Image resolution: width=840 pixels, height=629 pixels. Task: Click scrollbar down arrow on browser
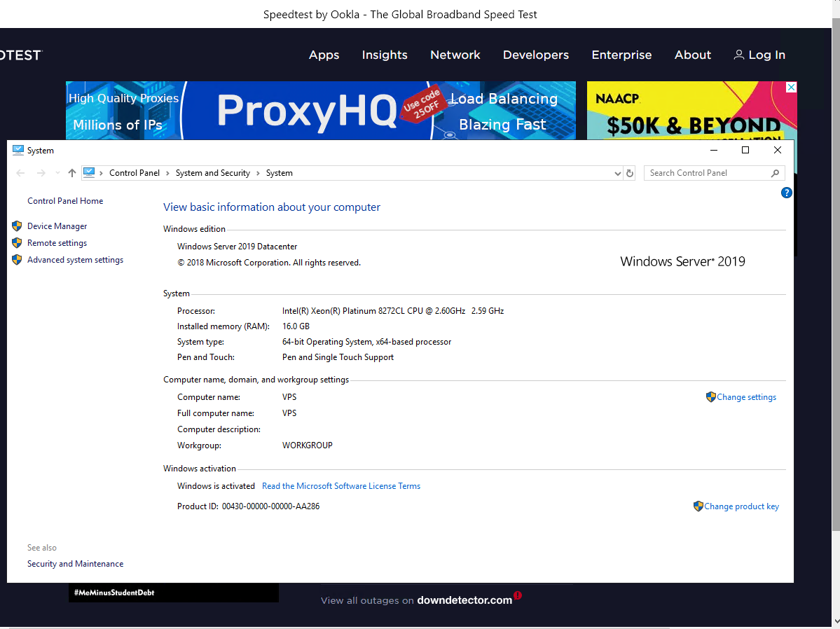click(836, 622)
